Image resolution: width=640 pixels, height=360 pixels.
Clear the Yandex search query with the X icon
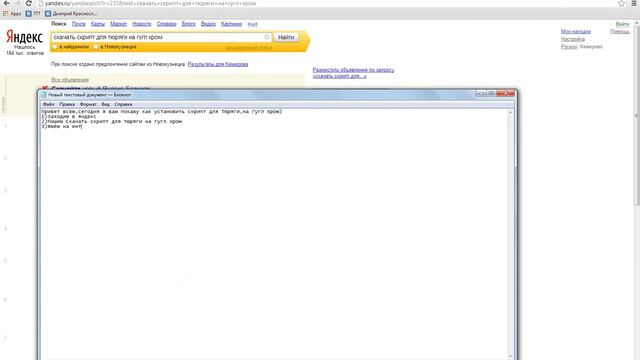tap(267, 37)
